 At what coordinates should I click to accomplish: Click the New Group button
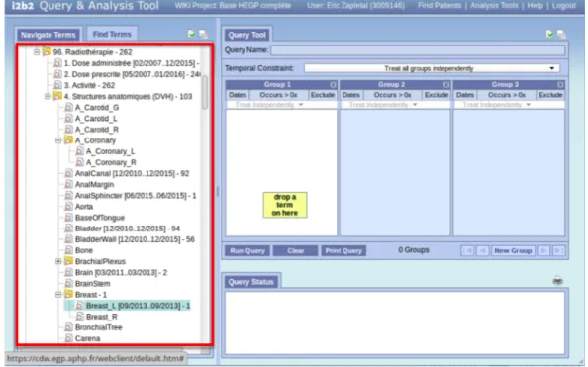tap(513, 250)
